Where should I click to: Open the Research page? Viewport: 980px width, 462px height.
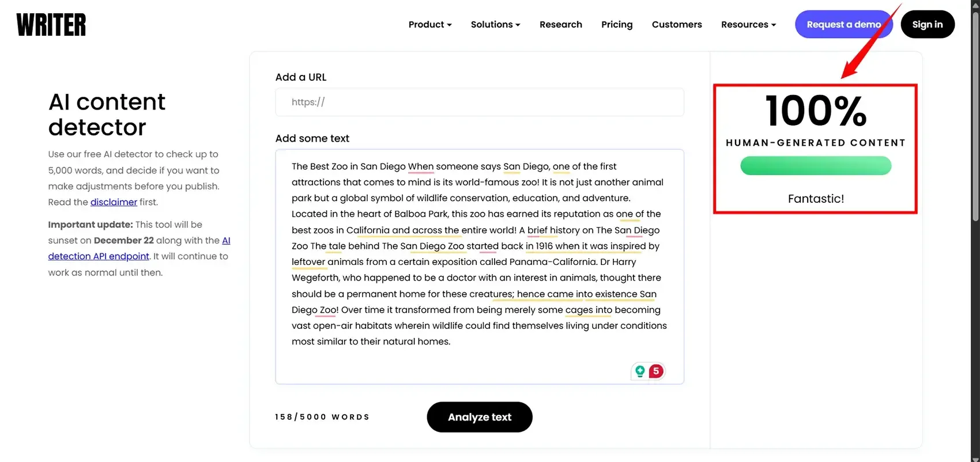[x=561, y=25]
